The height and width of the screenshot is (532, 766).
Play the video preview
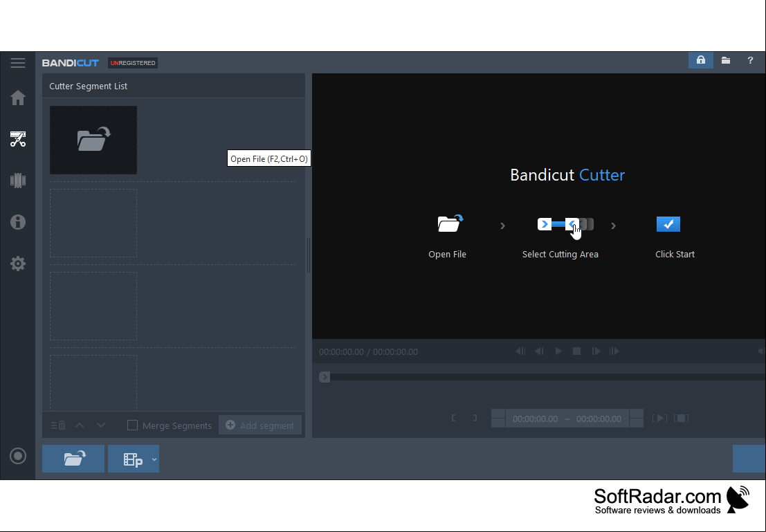pos(558,351)
